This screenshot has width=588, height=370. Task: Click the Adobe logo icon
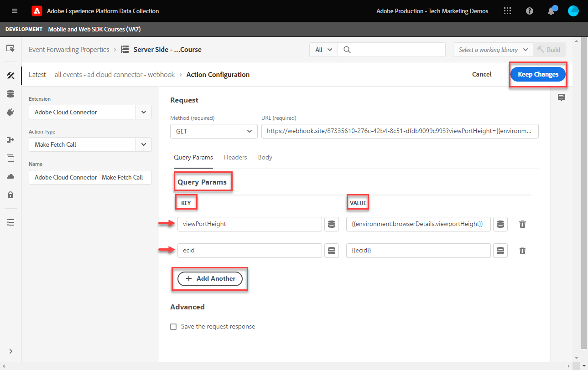pos(37,11)
